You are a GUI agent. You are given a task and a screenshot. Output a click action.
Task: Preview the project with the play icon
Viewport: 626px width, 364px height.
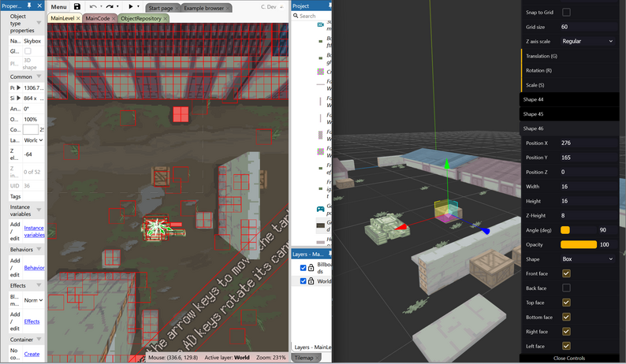[131, 6]
